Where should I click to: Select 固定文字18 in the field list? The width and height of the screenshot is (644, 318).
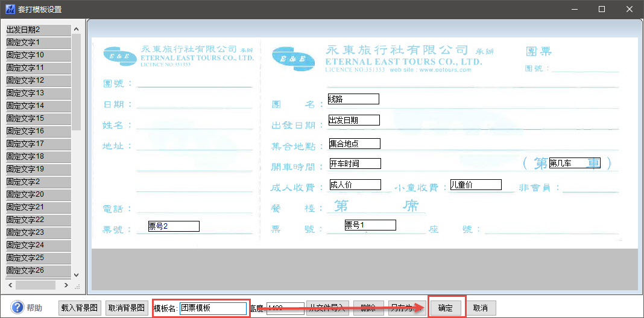click(38, 156)
